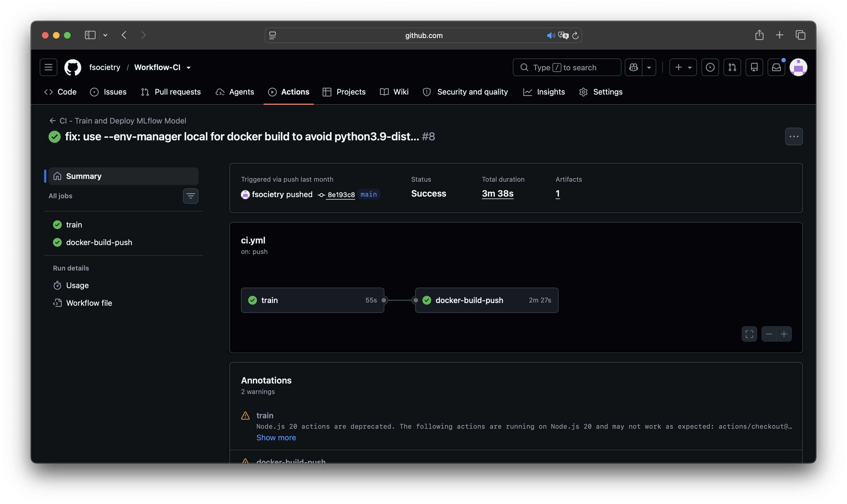Viewport: 847px width, 504px height.
Task: Click the Safari forward arrow
Action: [x=143, y=35]
